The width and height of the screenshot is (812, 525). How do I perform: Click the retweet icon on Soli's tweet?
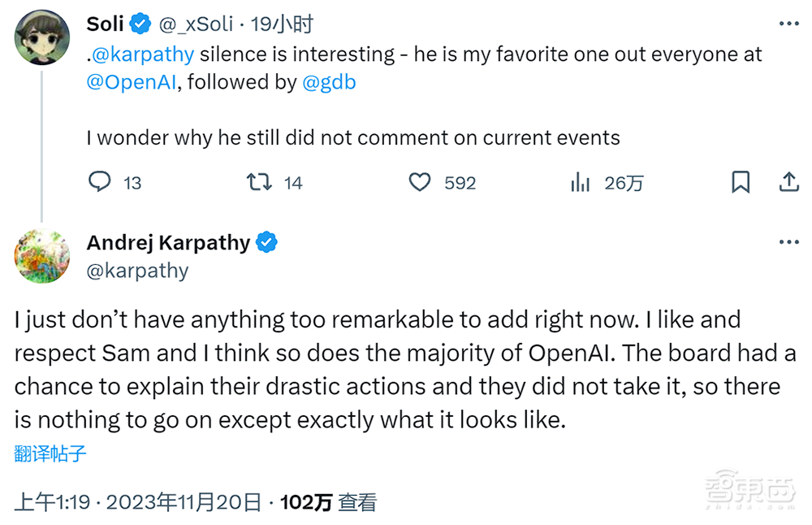(259, 182)
